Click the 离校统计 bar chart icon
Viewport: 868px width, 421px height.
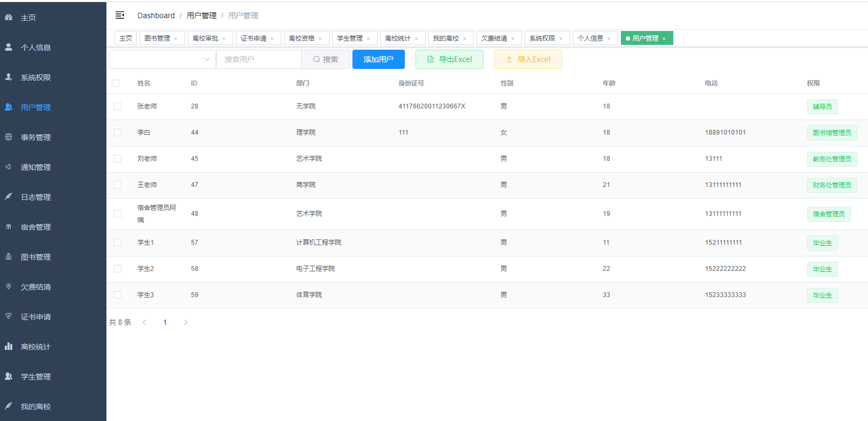click(9, 346)
